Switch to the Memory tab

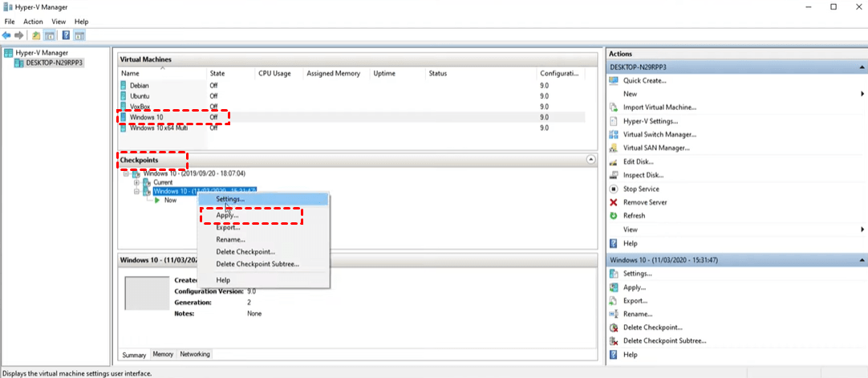pyautogui.click(x=163, y=354)
